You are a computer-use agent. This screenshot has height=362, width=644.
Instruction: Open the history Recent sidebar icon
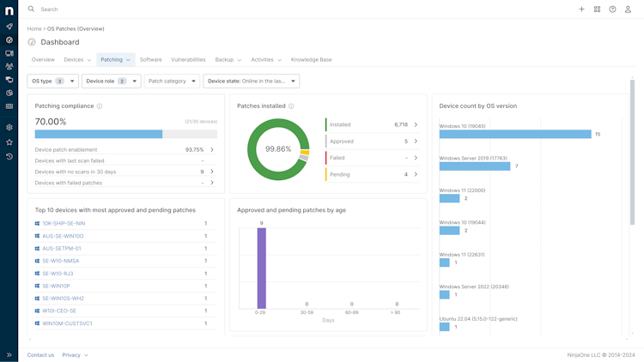tap(9, 156)
